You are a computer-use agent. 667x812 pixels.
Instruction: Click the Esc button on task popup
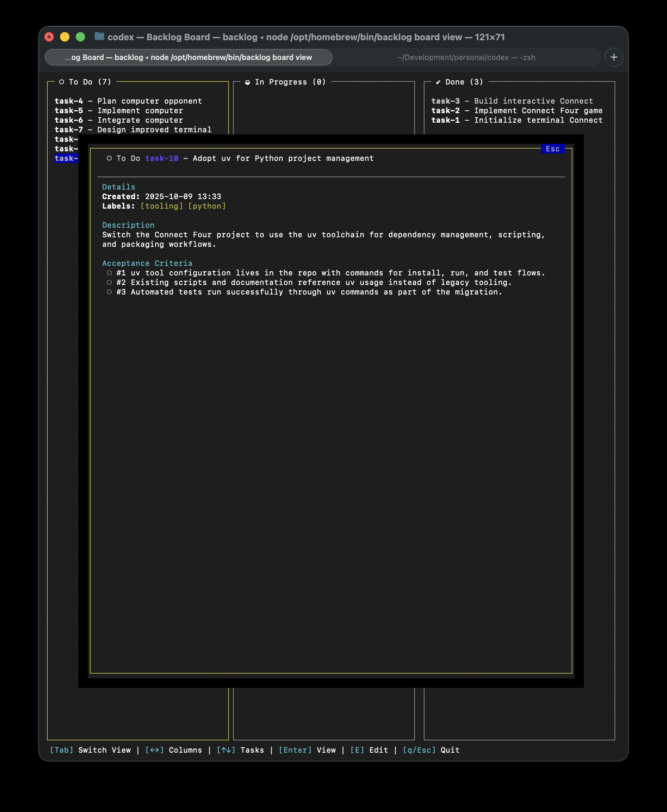tap(552, 149)
